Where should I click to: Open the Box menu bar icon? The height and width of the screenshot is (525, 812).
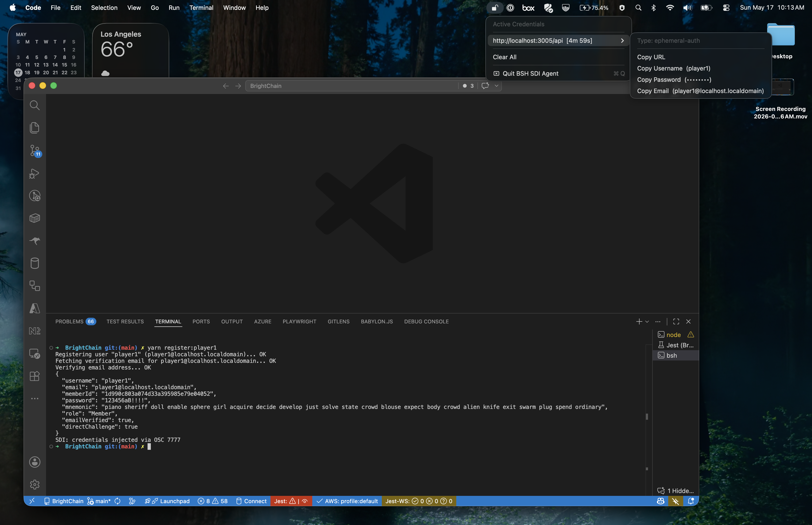point(528,8)
